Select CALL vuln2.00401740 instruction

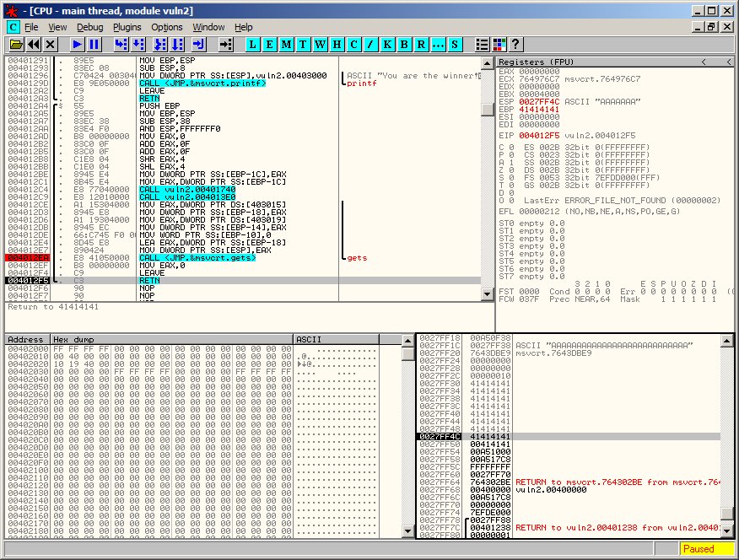(x=187, y=189)
